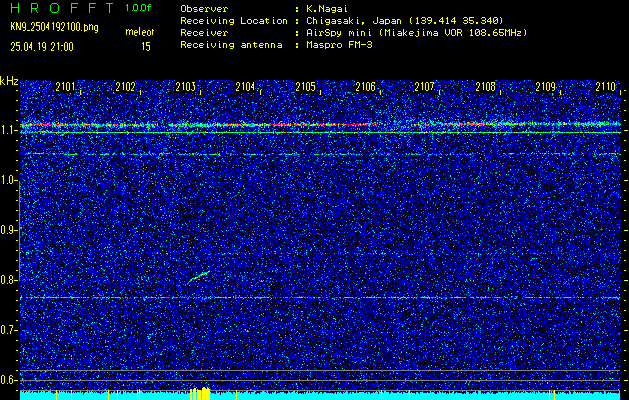The width and height of the screenshot is (629, 400).
Task: Click the 2106 time marker
Action: coord(365,86)
